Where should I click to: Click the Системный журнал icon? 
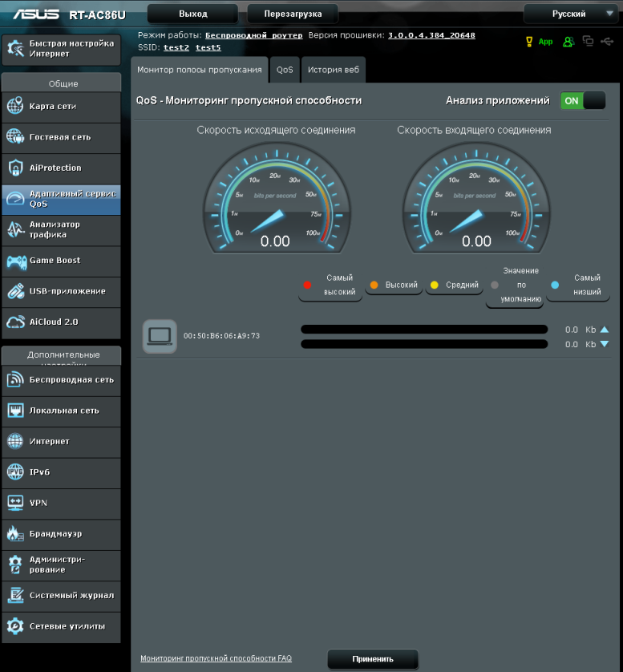point(15,595)
